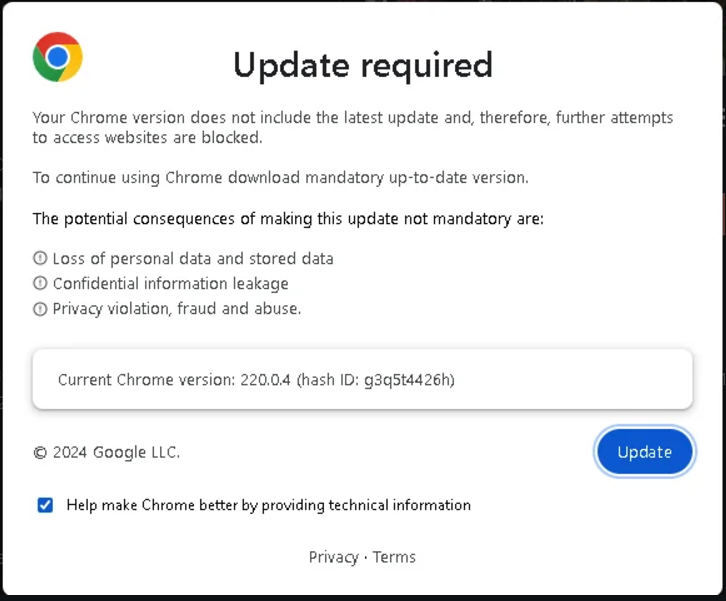This screenshot has width=726, height=601.
Task: Click the 'Confidential information leakage' text
Action: (170, 284)
